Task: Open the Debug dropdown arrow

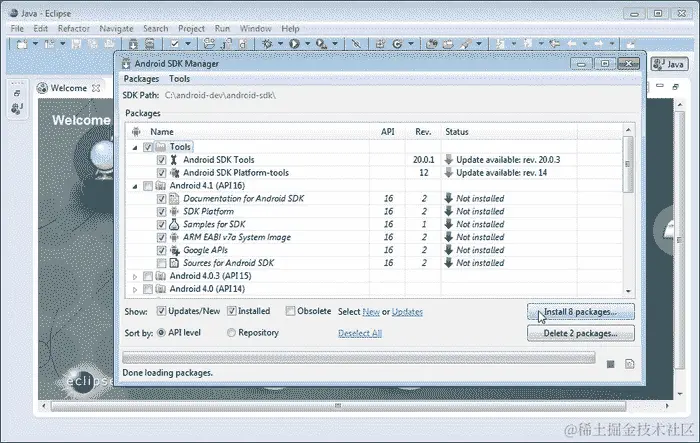Action: click(280, 44)
